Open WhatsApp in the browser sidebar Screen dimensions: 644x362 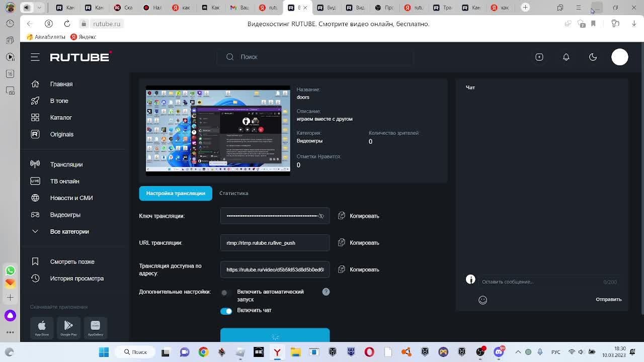(10, 270)
